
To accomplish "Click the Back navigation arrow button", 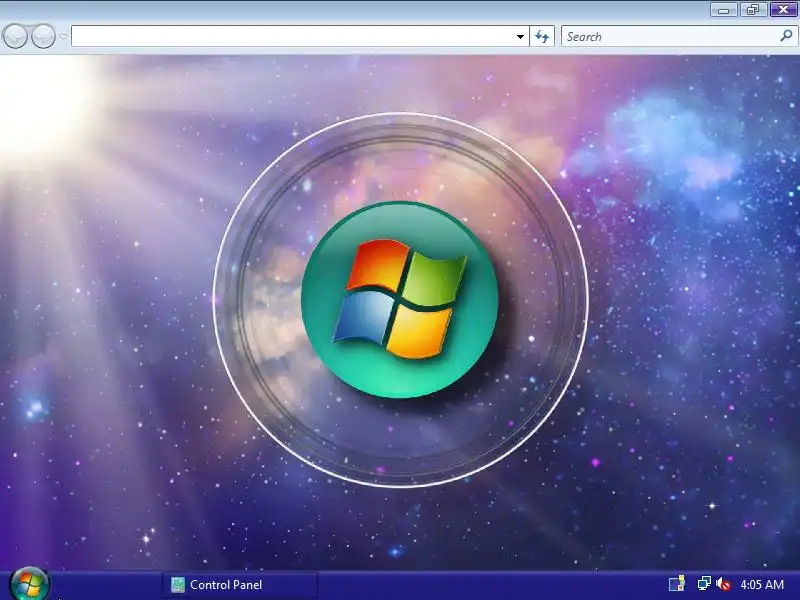I will coord(15,37).
